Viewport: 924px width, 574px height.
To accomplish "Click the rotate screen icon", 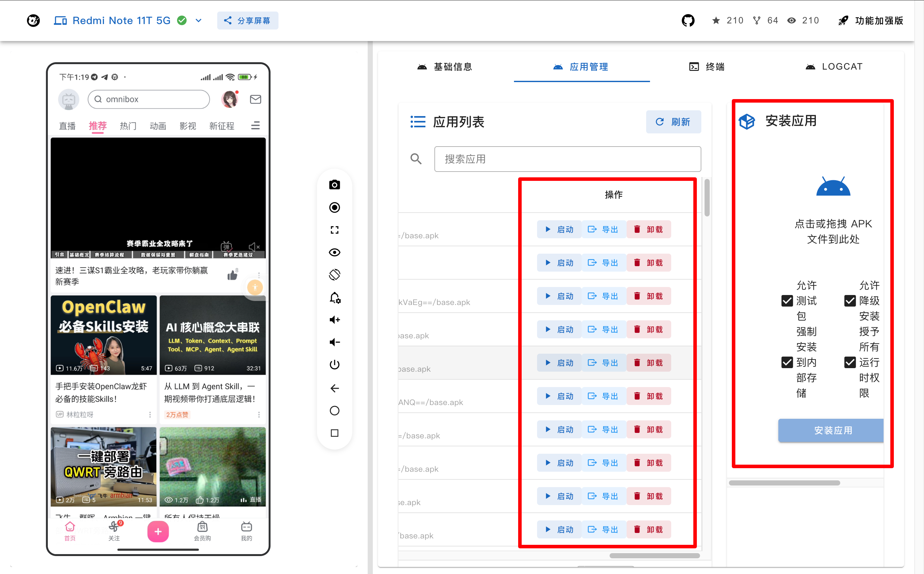I will pyautogui.click(x=334, y=275).
